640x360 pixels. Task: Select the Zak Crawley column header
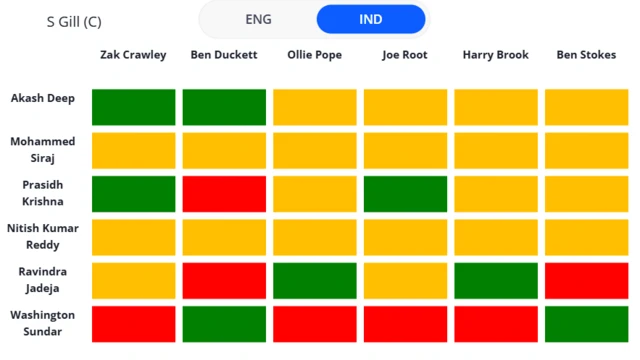(133, 55)
